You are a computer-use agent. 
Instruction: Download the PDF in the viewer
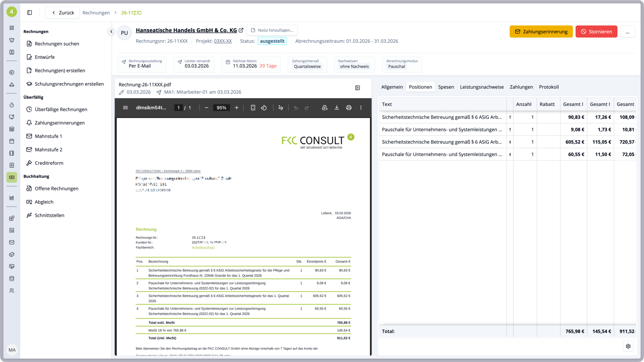coord(336,108)
